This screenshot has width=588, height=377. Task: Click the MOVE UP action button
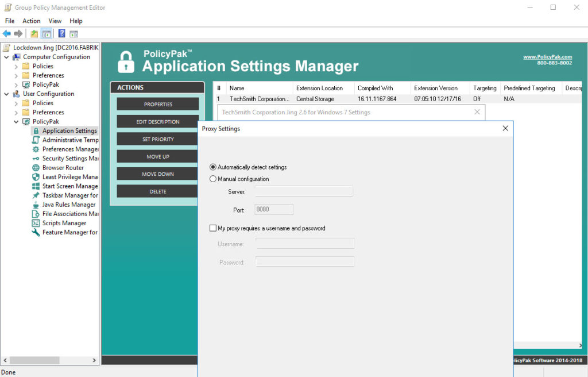[158, 156]
